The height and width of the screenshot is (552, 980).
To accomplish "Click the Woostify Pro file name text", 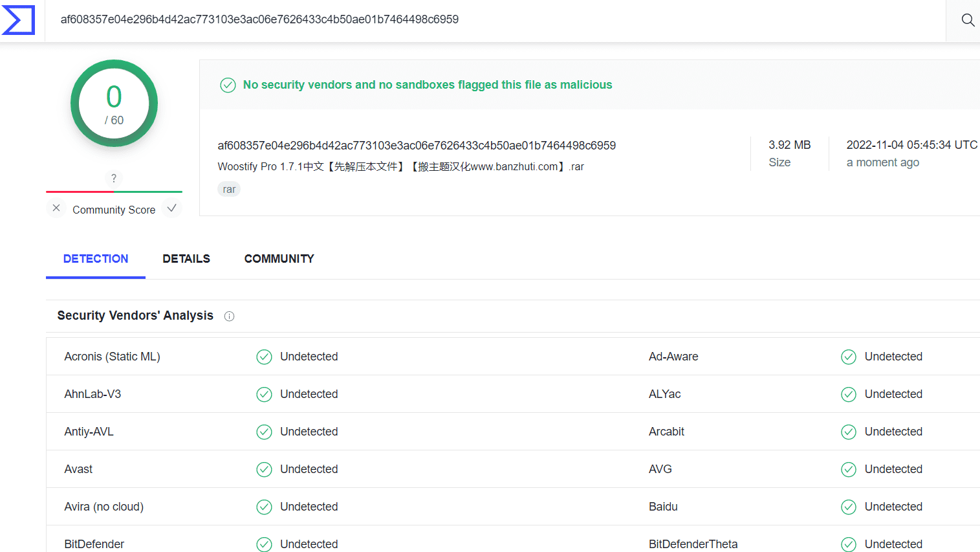I will pos(400,167).
